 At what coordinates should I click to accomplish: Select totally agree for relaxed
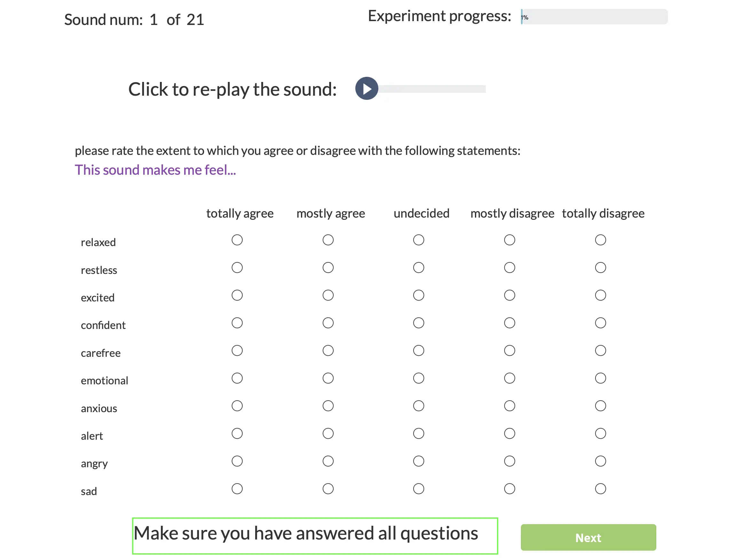point(237,240)
